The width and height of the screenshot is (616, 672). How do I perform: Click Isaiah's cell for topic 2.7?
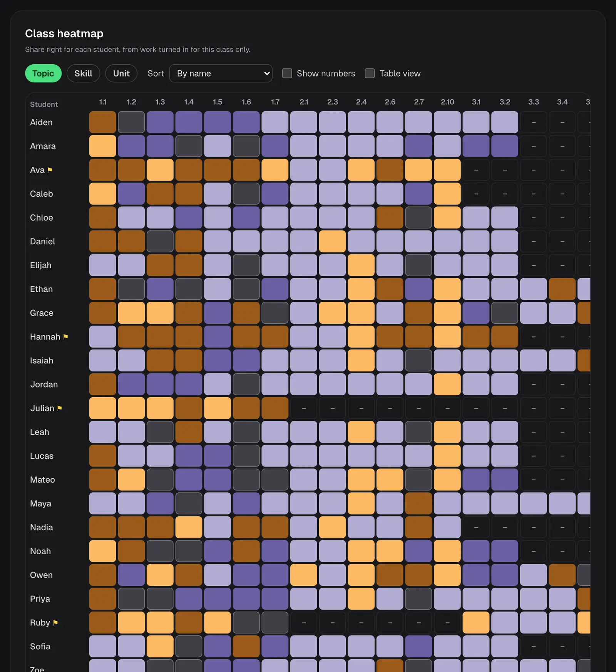[x=419, y=361]
